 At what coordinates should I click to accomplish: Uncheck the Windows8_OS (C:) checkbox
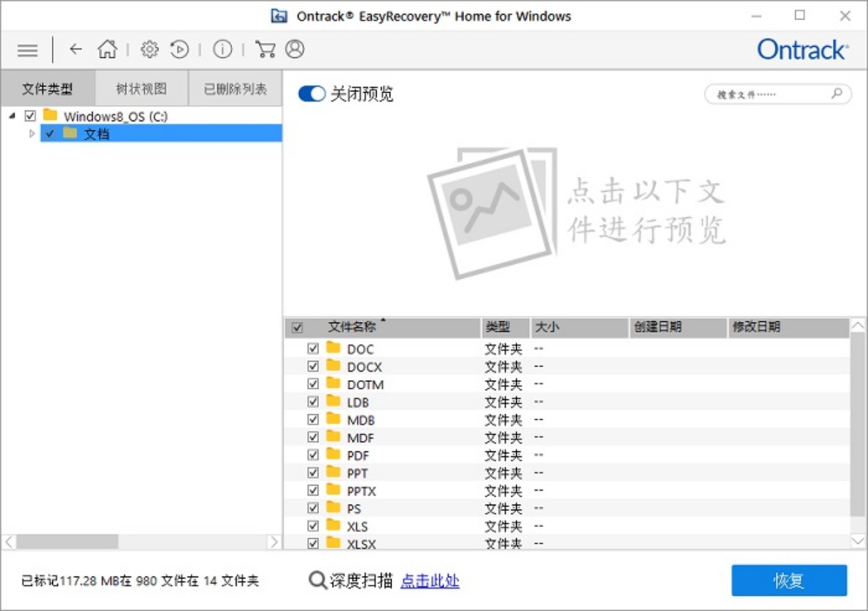[x=30, y=116]
